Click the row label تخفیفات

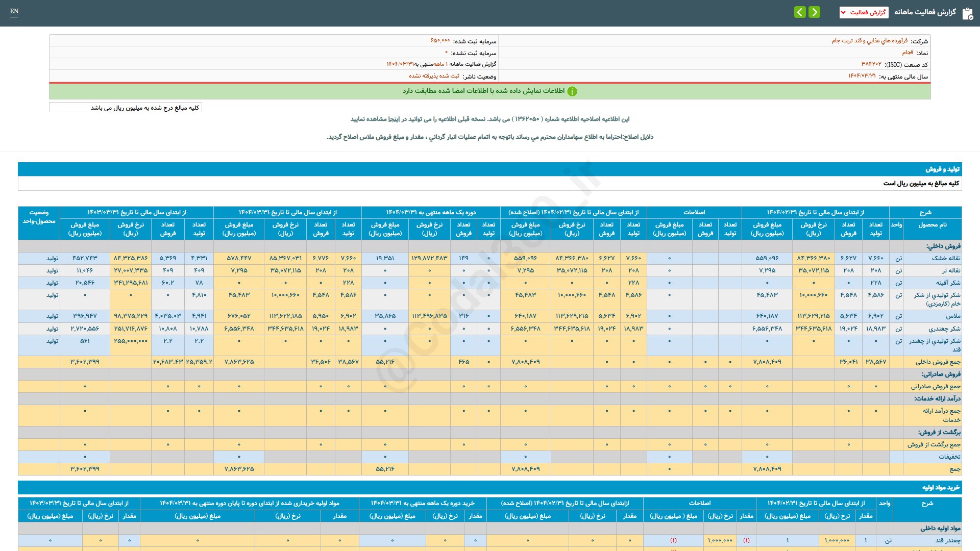click(949, 457)
